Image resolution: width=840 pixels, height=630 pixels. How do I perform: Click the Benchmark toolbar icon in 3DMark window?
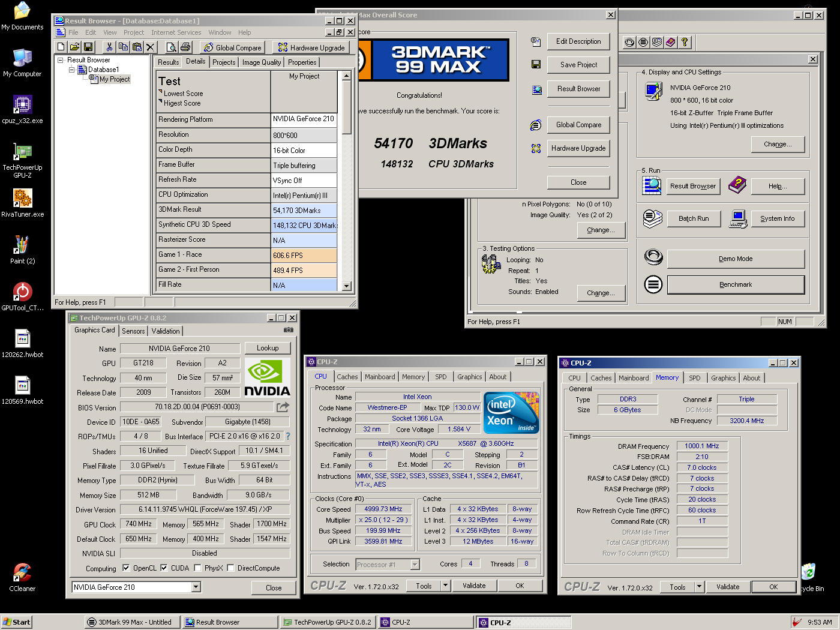pos(643,42)
